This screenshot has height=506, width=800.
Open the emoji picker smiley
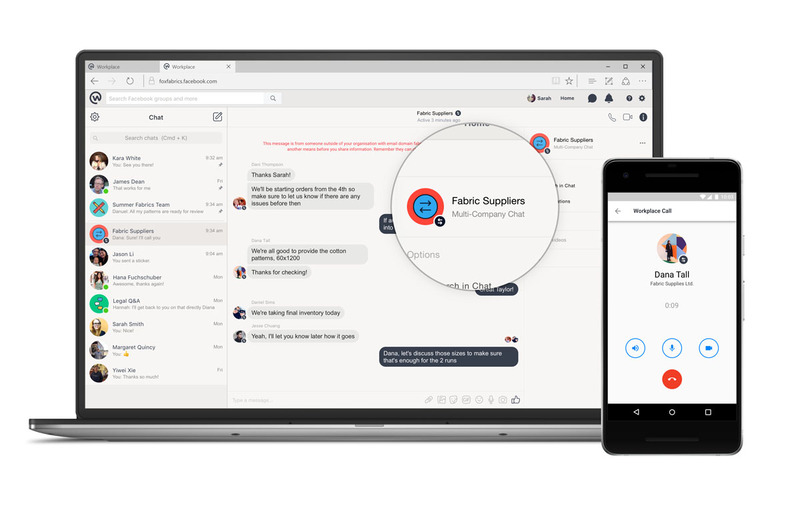pos(479,400)
